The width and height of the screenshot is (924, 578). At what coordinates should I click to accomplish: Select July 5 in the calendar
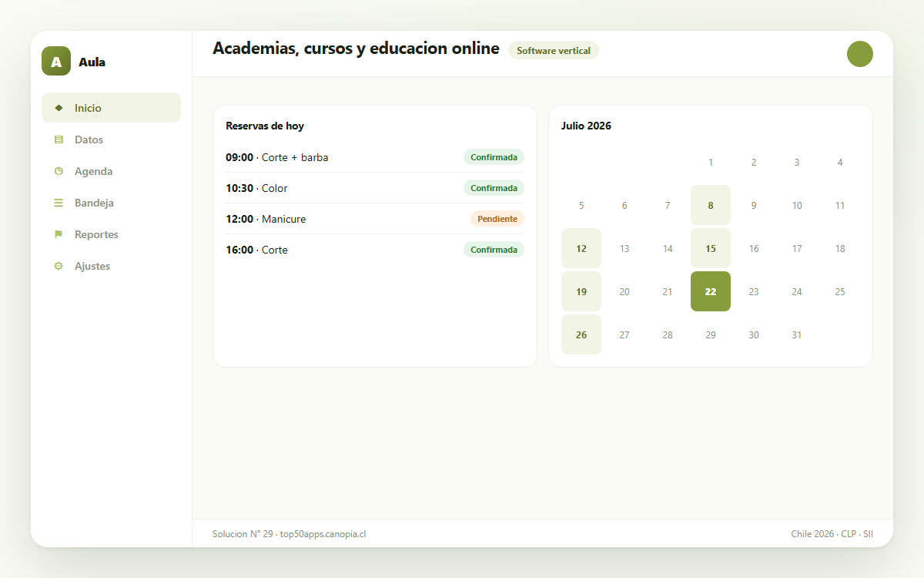click(581, 205)
